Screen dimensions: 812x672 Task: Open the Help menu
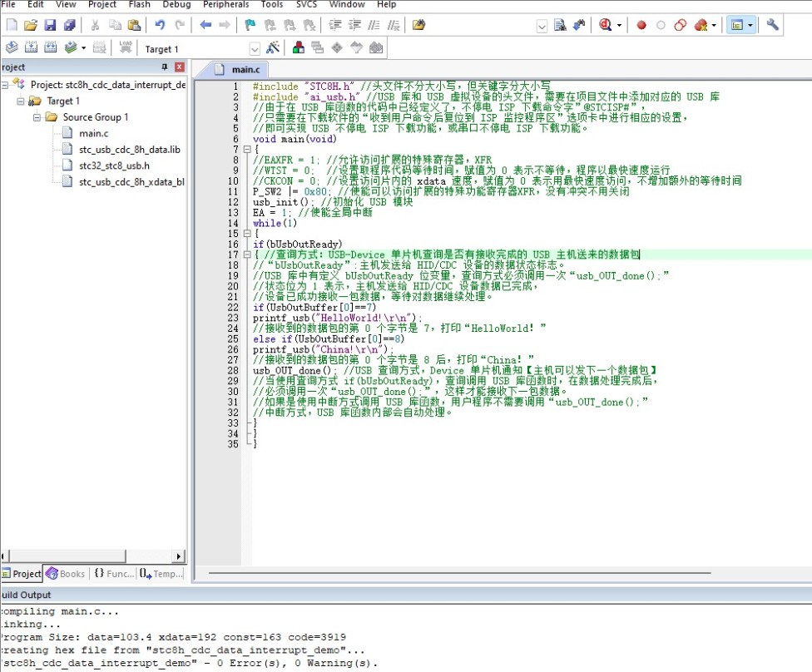tap(386, 5)
